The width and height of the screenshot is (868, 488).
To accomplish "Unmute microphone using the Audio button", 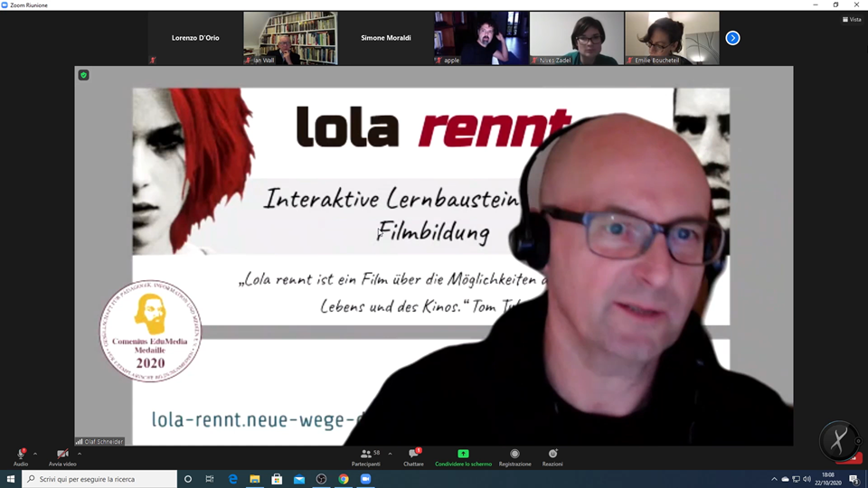I will click(x=21, y=457).
